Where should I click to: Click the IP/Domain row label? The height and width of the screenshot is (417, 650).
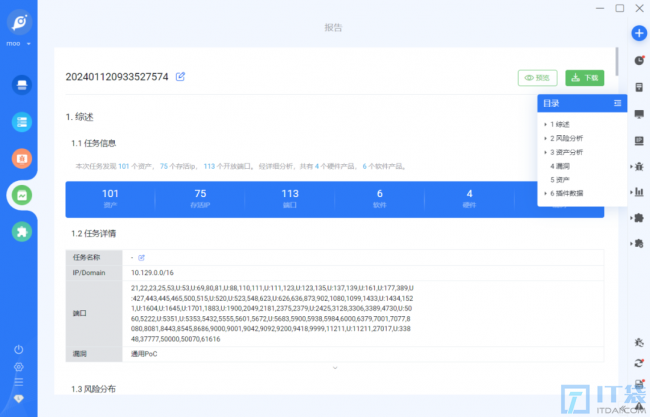pos(89,273)
